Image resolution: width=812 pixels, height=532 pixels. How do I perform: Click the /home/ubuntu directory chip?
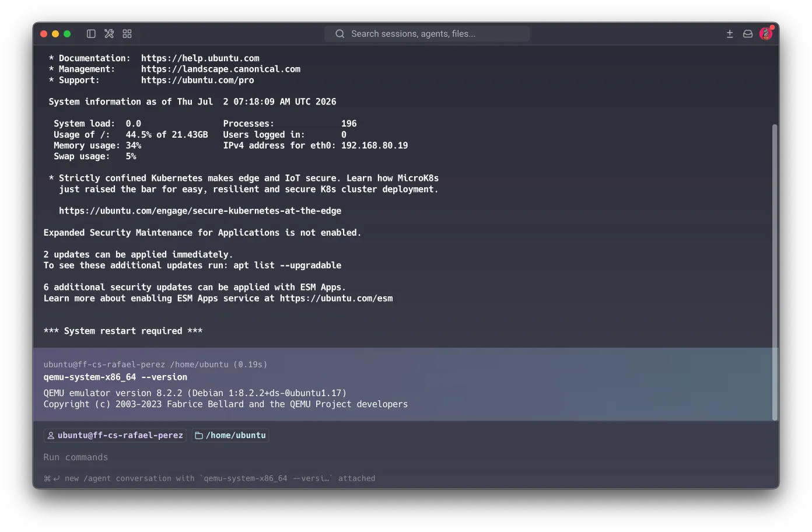click(x=230, y=435)
